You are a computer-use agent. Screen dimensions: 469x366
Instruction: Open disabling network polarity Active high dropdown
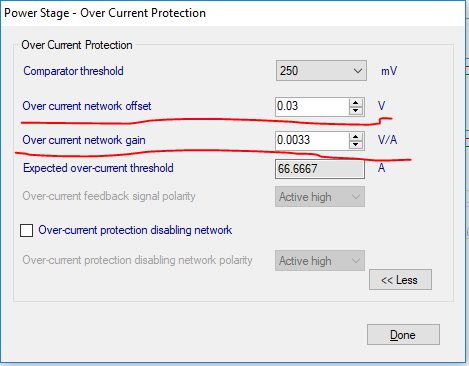point(320,261)
